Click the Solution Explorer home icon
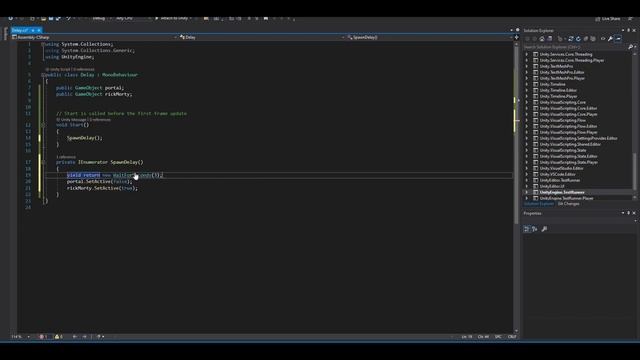Viewport: 640px width, 360px height. point(542,39)
